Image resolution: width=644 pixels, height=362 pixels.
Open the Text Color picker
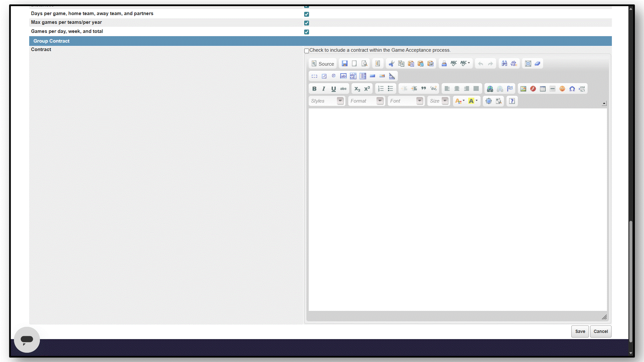(x=460, y=101)
